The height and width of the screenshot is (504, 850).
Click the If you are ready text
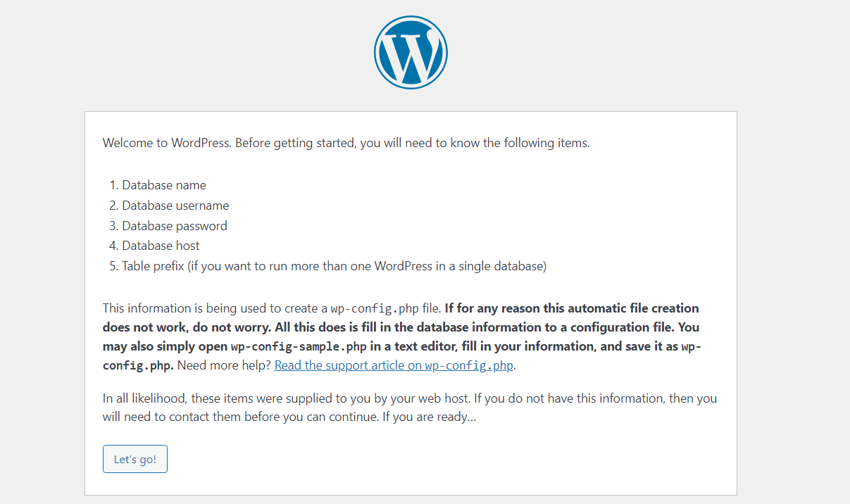pos(428,417)
